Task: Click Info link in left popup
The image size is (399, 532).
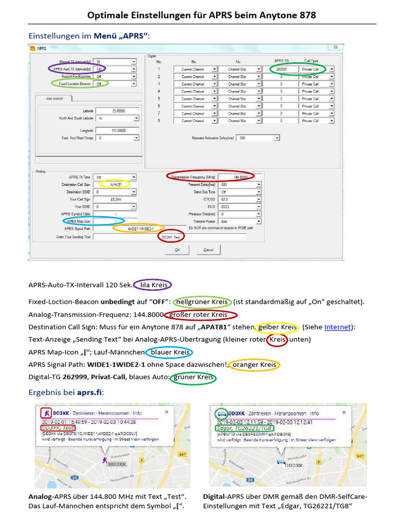Action: point(137,413)
